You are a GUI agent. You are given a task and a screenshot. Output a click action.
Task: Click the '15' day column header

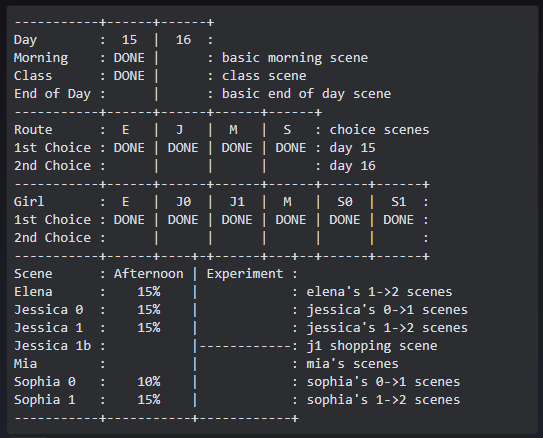point(129,40)
